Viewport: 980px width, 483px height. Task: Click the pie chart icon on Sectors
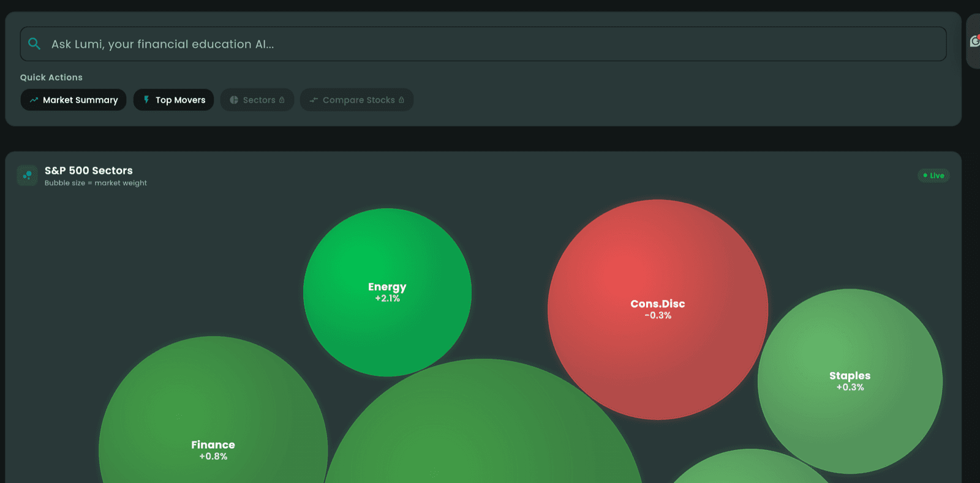tap(234, 100)
